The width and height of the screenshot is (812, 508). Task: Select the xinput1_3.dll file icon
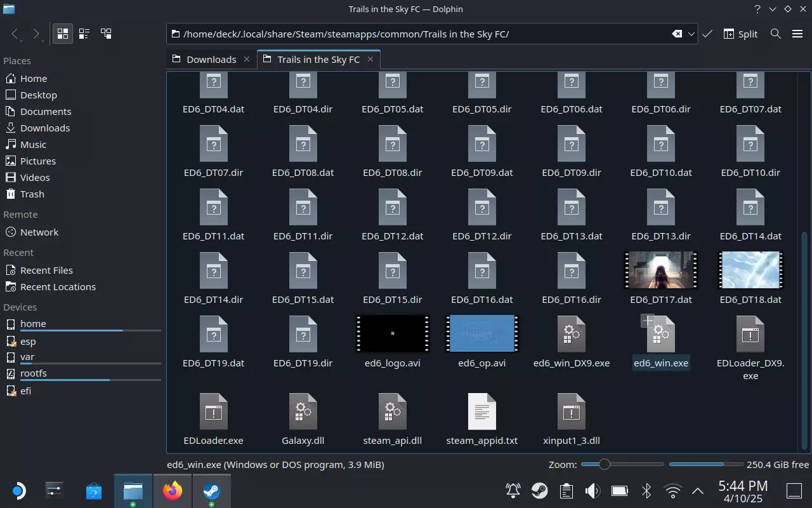tap(572, 411)
